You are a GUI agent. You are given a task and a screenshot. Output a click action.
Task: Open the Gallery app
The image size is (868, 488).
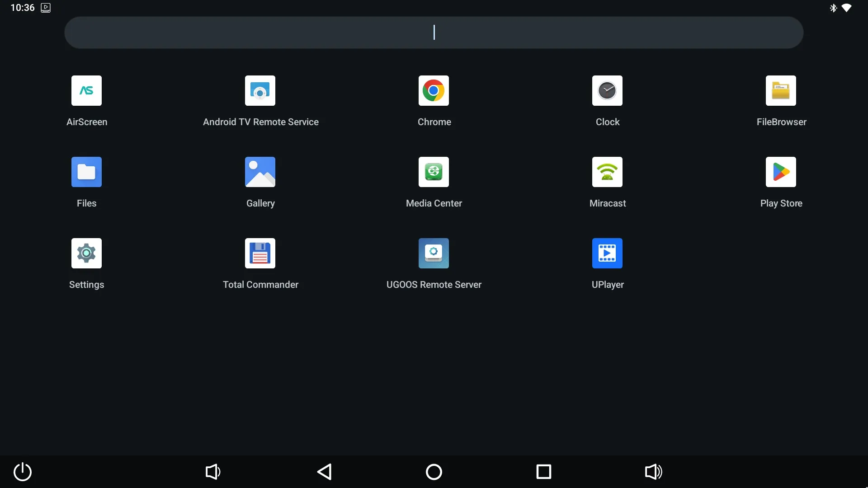(x=260, y=172)
